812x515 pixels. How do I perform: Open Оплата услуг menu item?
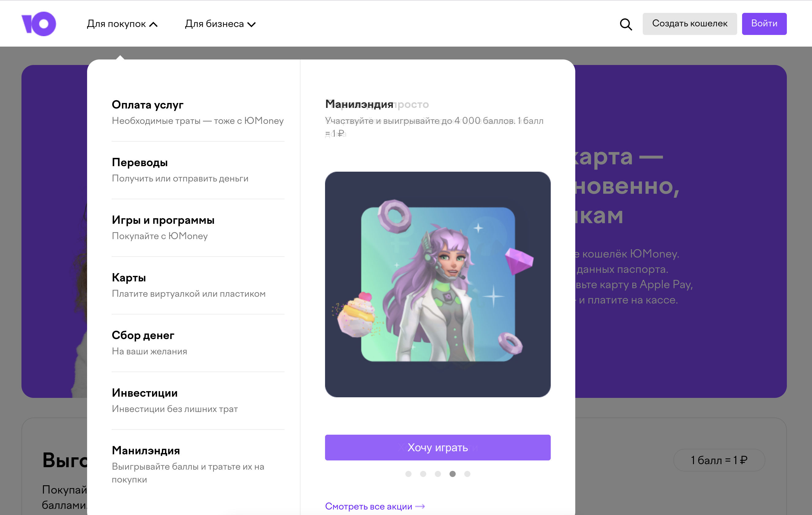(198, 112)
